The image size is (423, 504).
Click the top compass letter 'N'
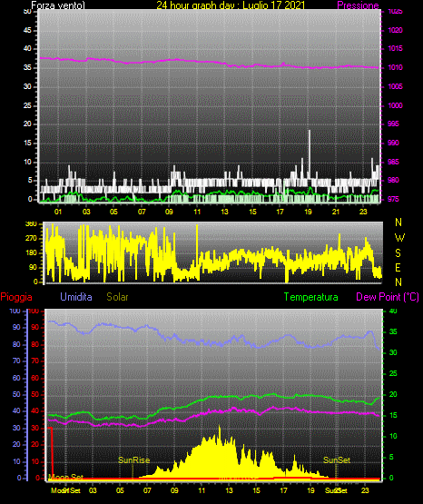click(398, 222)
